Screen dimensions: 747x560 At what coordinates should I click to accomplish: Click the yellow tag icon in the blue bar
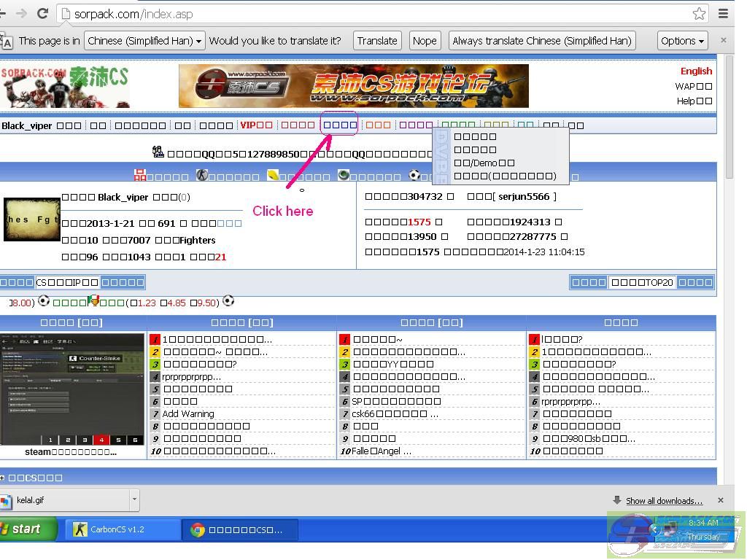[273, 176]
